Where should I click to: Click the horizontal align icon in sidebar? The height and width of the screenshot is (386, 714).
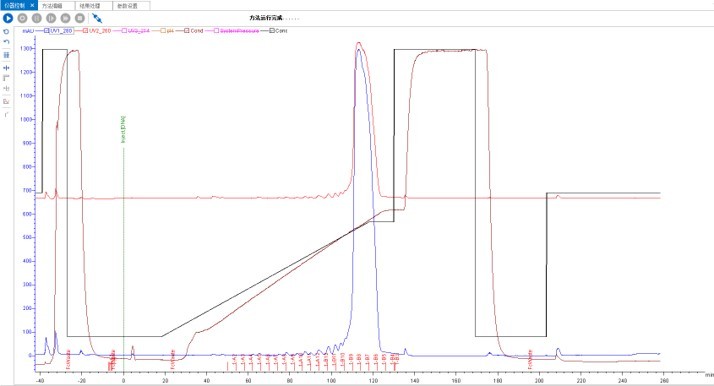6,68
